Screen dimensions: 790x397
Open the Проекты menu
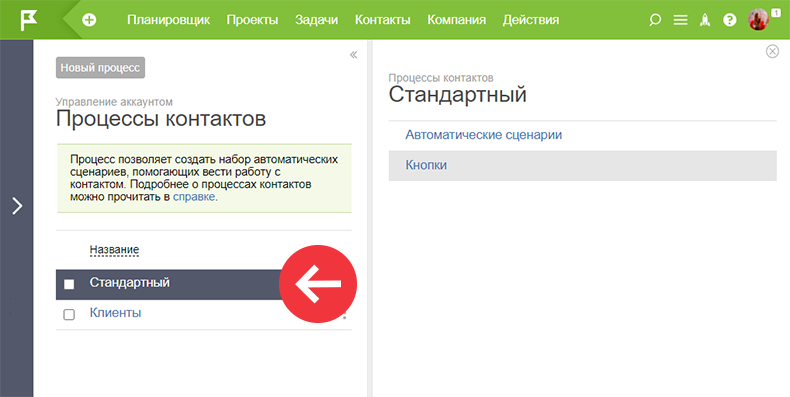pos(252,20)
